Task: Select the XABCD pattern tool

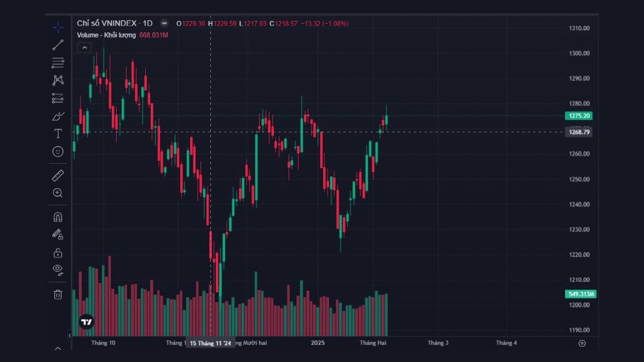Action: pyautogui.click(x=58, y=80)
